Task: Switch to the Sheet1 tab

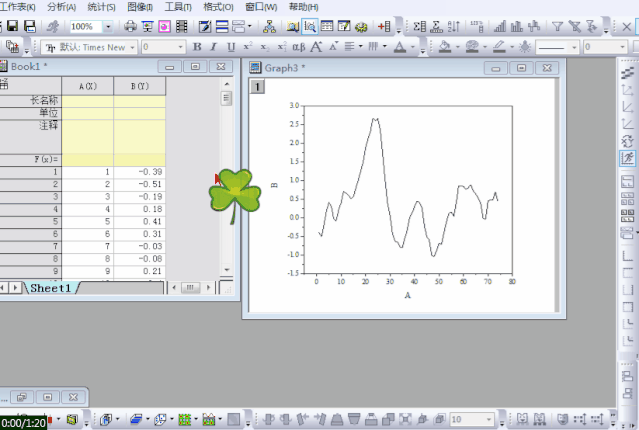Action: click(x=50, y=288)
